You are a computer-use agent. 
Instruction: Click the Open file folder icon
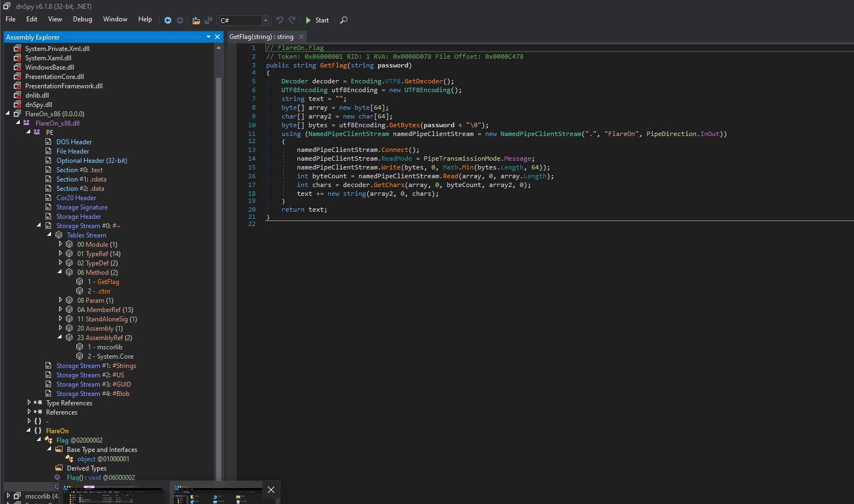[x=196, y=20]
